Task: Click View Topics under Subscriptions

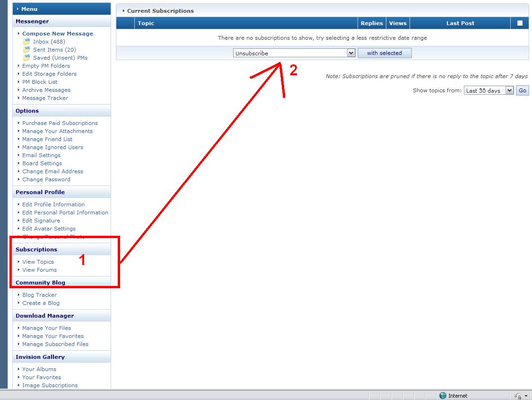Action: [x=38, y=262]
